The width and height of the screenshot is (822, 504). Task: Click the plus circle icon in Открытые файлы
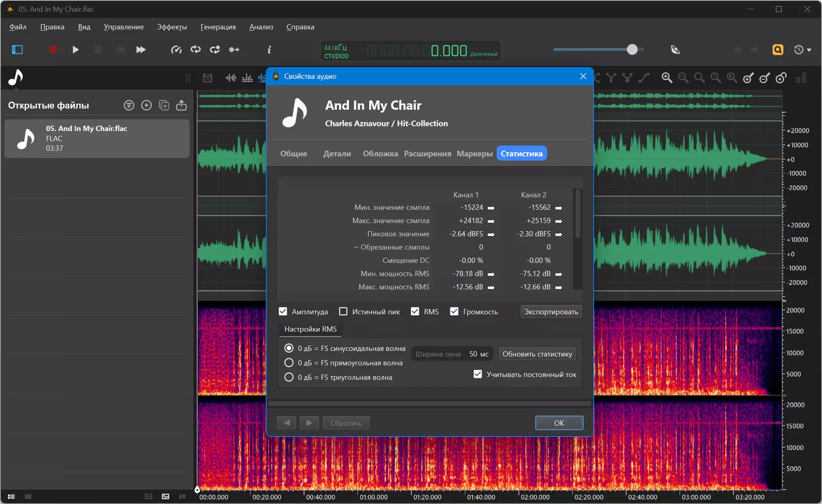[146, 105]
